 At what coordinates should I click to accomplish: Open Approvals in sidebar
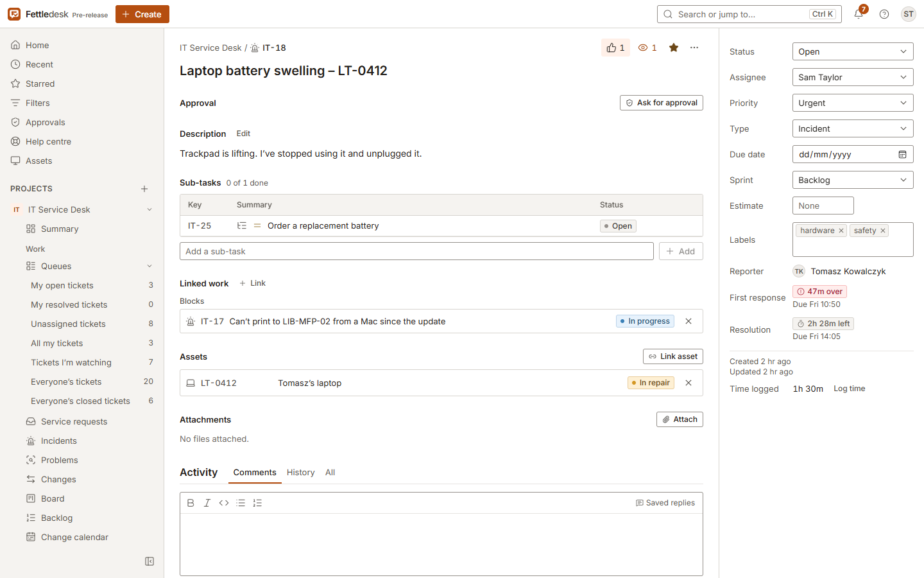pos(81,122)
